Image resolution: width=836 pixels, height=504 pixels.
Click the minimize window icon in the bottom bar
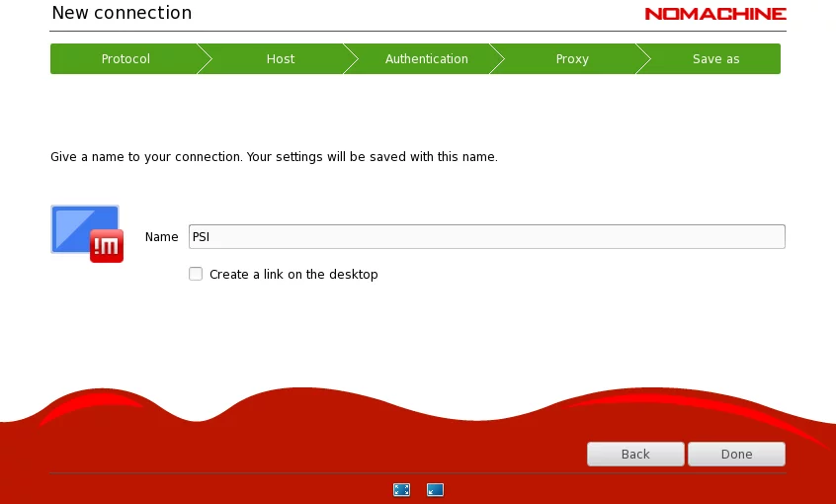coord(435,489)
